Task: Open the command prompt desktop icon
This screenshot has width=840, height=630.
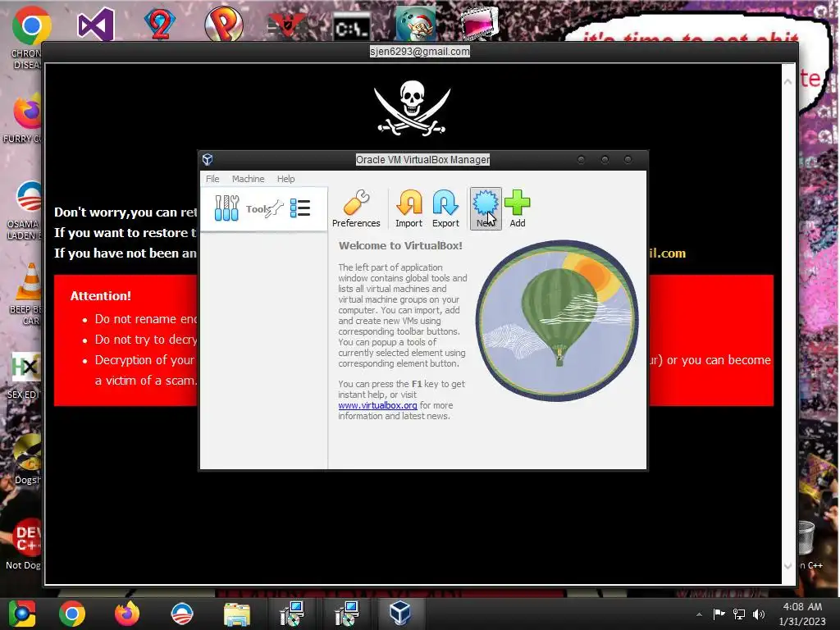Action: (x=351, y=27)
